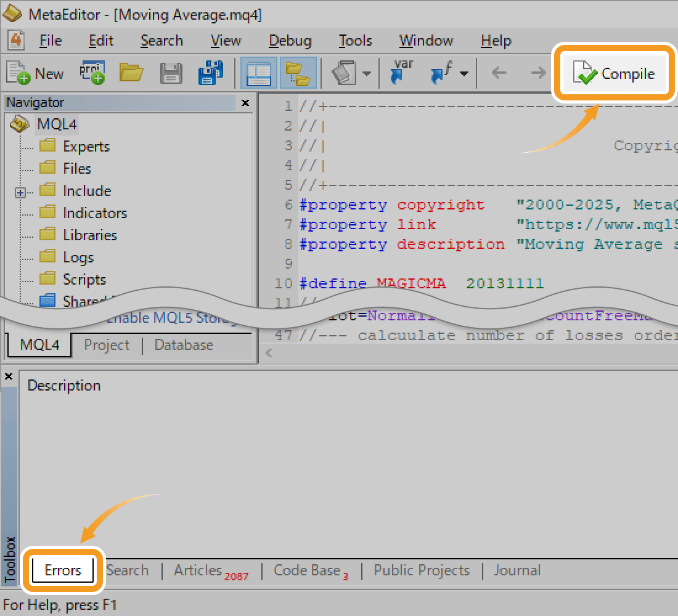Open the dropdown arrow beside the function icon
Image resolution: width=678 pixels, height=616 pixels.
(x=464, y=74)
